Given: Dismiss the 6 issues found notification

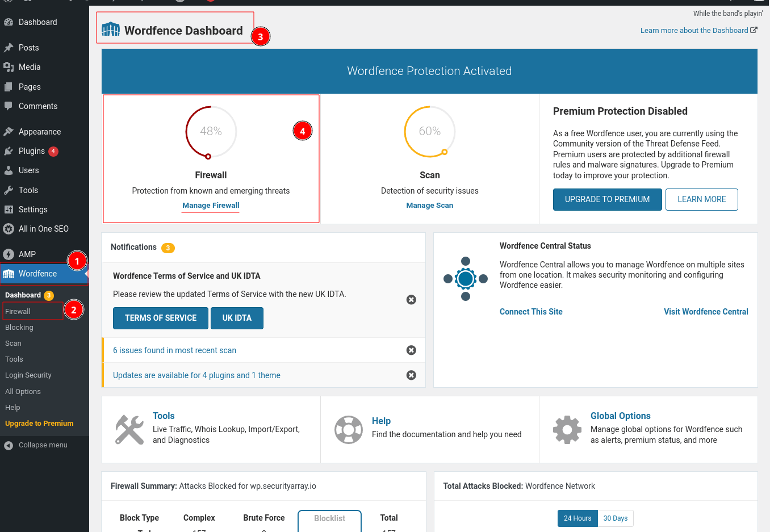Looking at the screenshot, I should (x=411, y=350).
